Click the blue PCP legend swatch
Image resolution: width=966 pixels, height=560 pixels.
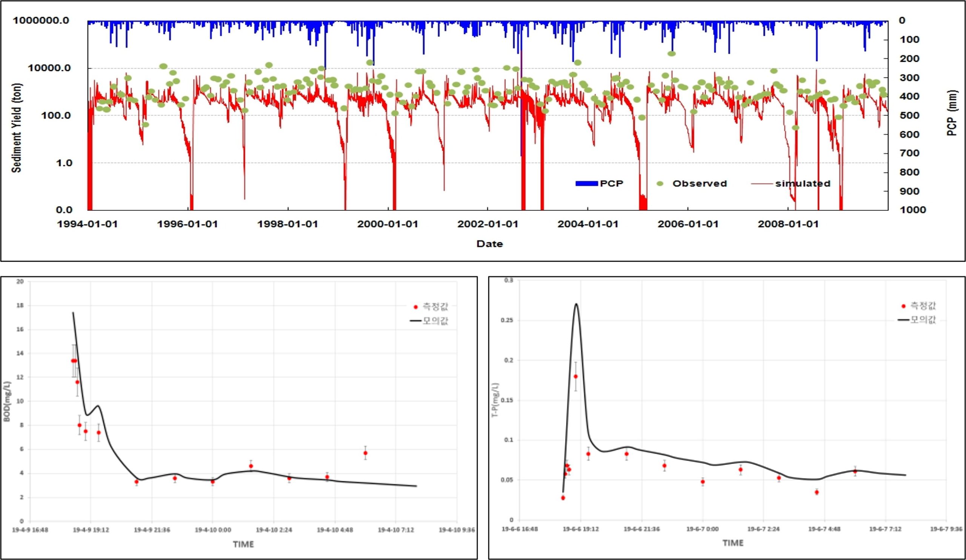586,184
